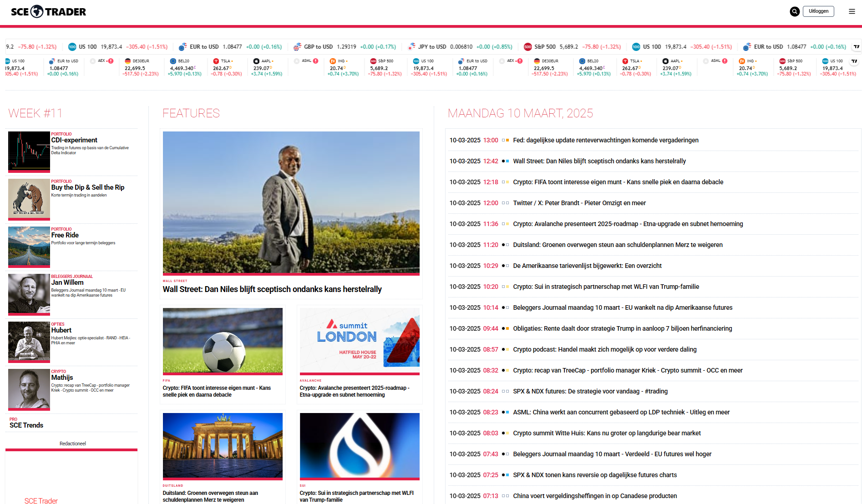This screenshot has width=862, height=504.
Task: Click the MAANDAG 10 MAART, 2025 heading
Action: tap(520, 113)
